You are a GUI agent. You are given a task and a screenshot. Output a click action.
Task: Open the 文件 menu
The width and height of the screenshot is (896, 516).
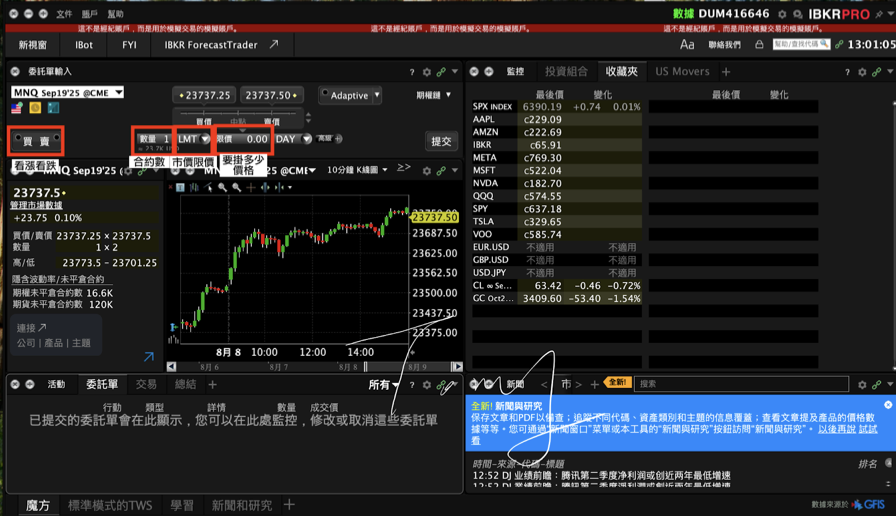pos(64,14)
